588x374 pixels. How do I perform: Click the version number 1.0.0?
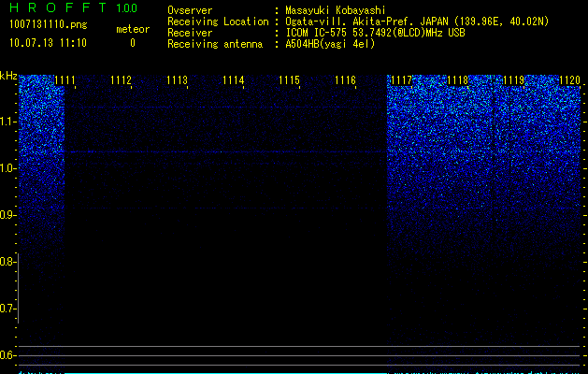(x=127, y=8)
